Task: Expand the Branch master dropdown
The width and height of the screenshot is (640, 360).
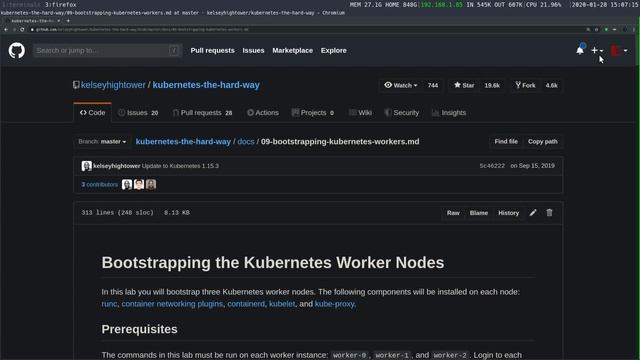Action: pos(102,142)
